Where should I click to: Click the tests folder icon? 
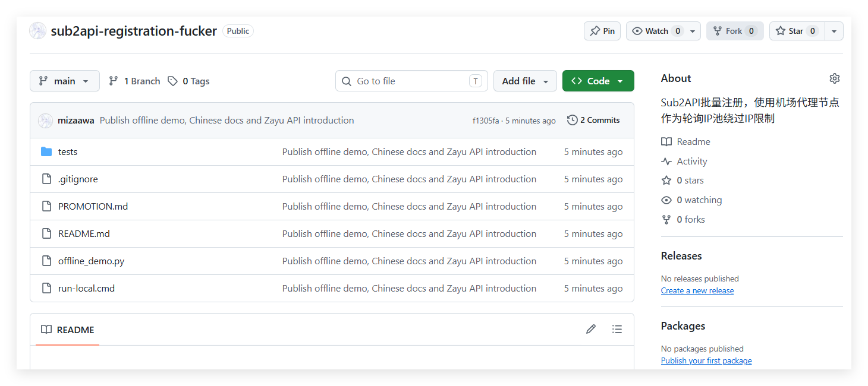click(x=46, y=152)
